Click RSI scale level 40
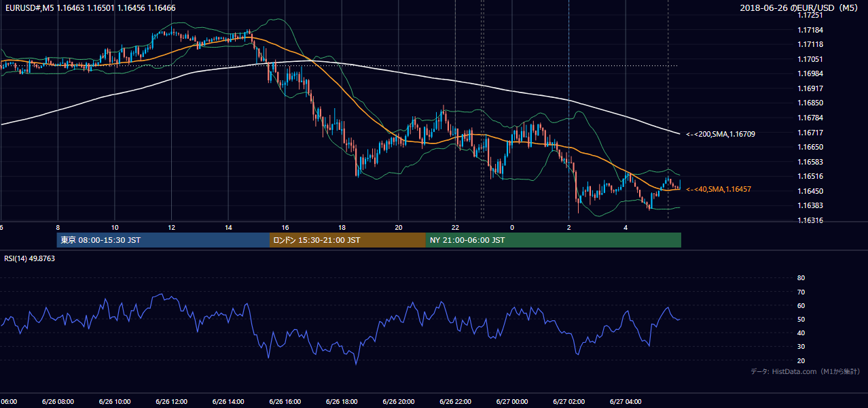This screenshot has height=408, width=868. click(801, 333)
